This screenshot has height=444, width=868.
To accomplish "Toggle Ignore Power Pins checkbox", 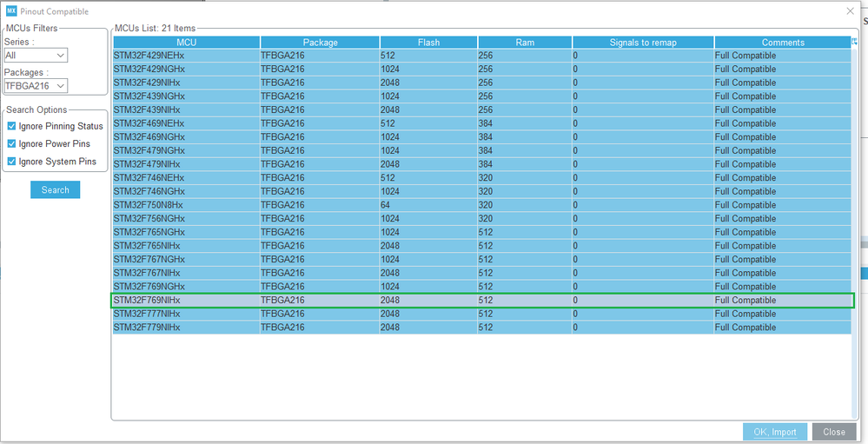I will click(x=11, y=144).
